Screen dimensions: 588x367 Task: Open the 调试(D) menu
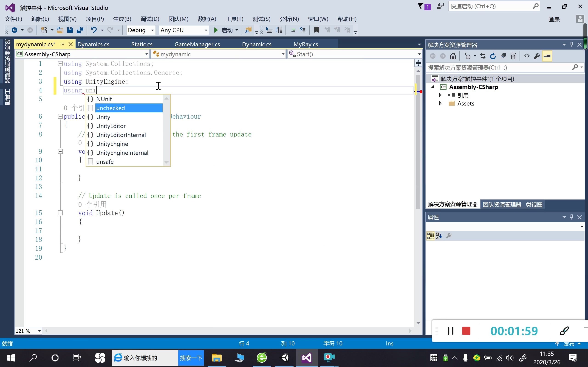coord(150,19)
